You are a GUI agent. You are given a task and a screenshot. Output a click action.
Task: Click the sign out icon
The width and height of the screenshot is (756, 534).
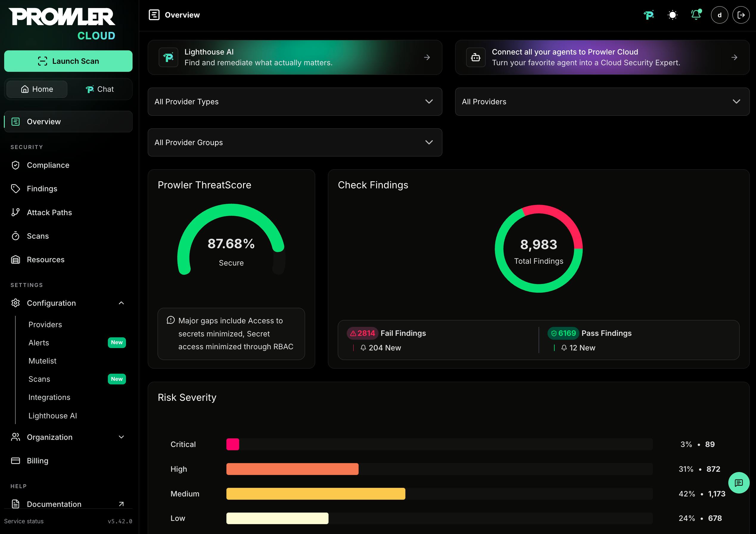coord(741,15)
